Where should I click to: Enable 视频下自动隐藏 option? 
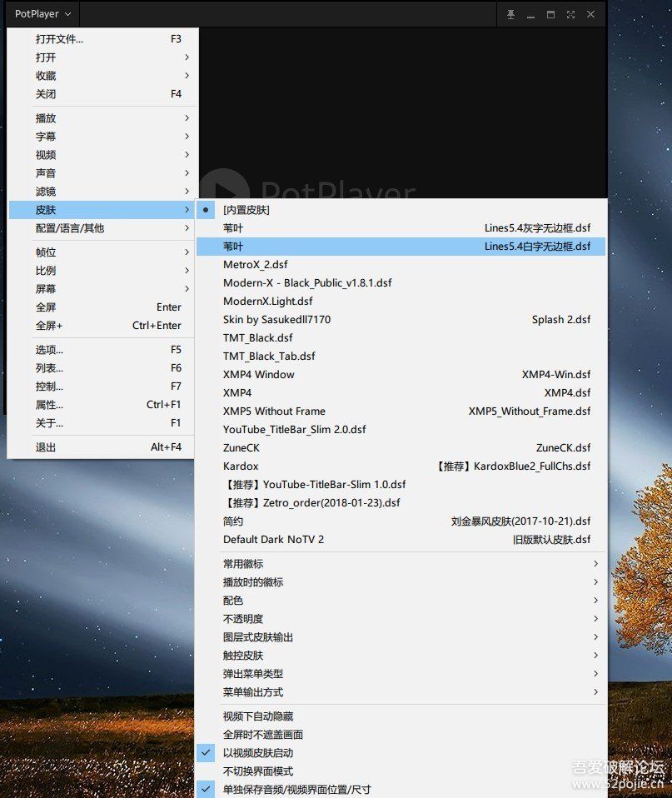[x=257, y=716]
